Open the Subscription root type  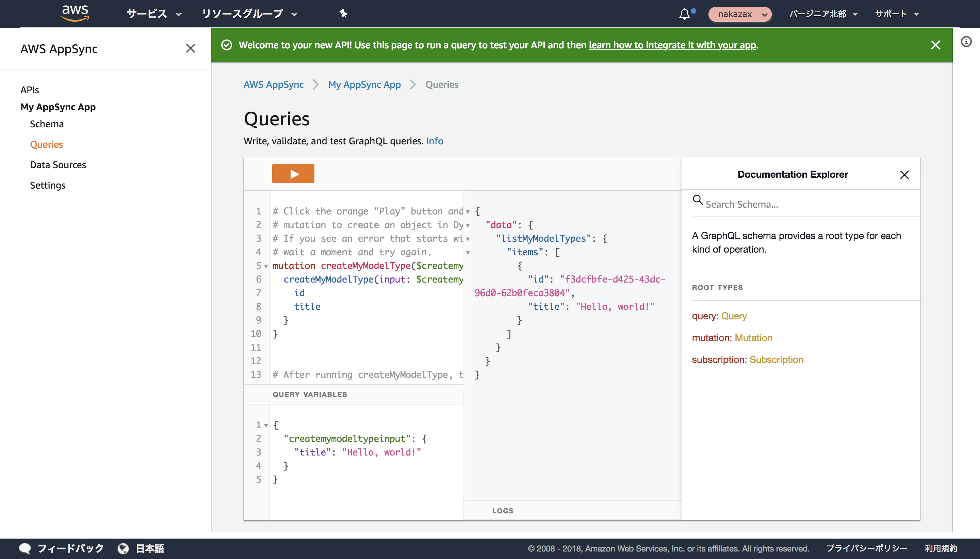click(x=776, y=360)
